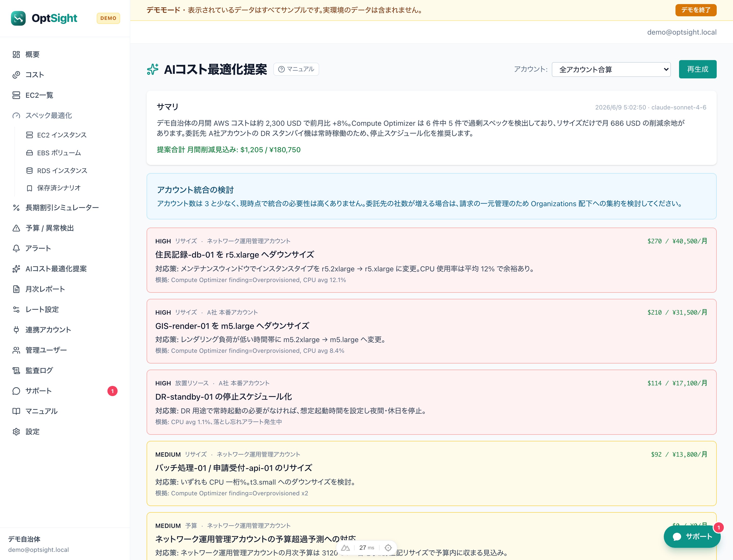Viewport: 733px width, 560px height.
Task: Click the sparkle icon beside page title
Action: [153, 69]
